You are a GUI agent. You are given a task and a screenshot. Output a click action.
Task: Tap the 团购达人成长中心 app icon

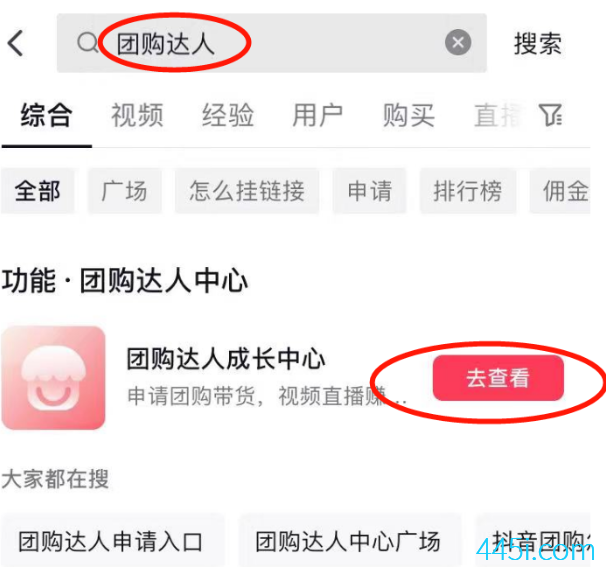pyautogui.click(x=53, y=378)
